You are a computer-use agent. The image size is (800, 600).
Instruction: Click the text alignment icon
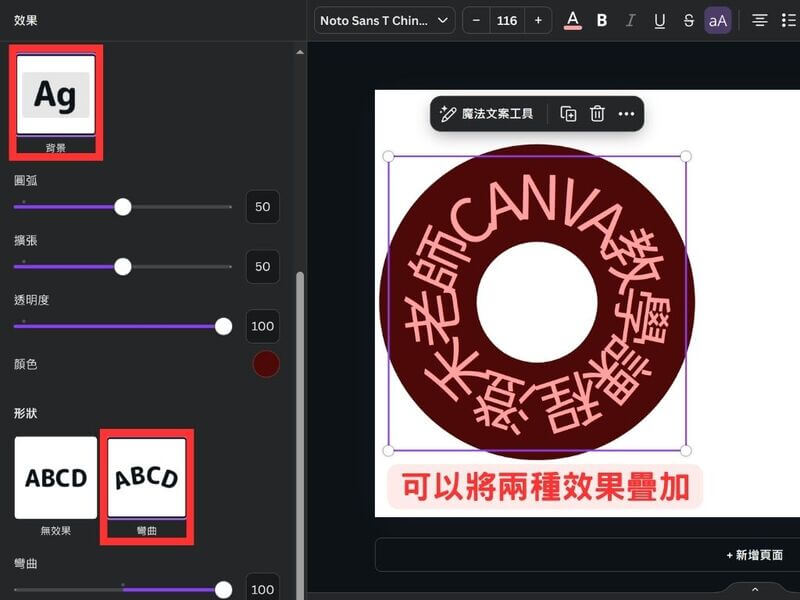pyautogui.click(x=760, y=20)
